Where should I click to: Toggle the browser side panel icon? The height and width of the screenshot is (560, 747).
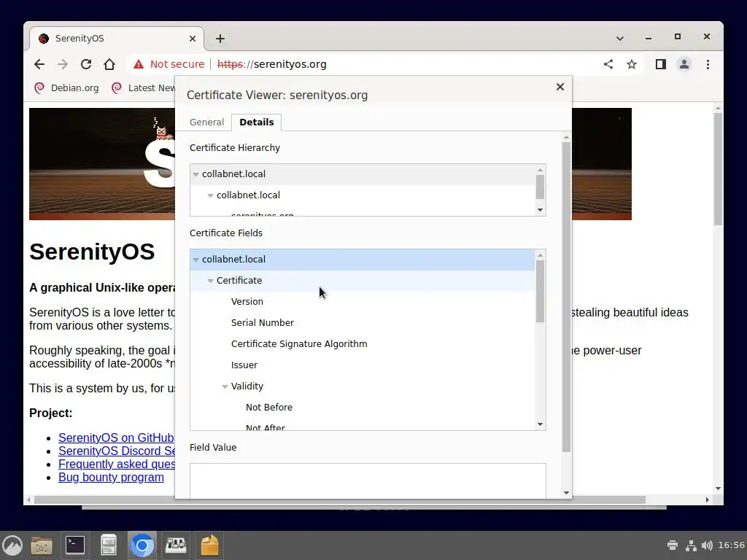[661, 64]
